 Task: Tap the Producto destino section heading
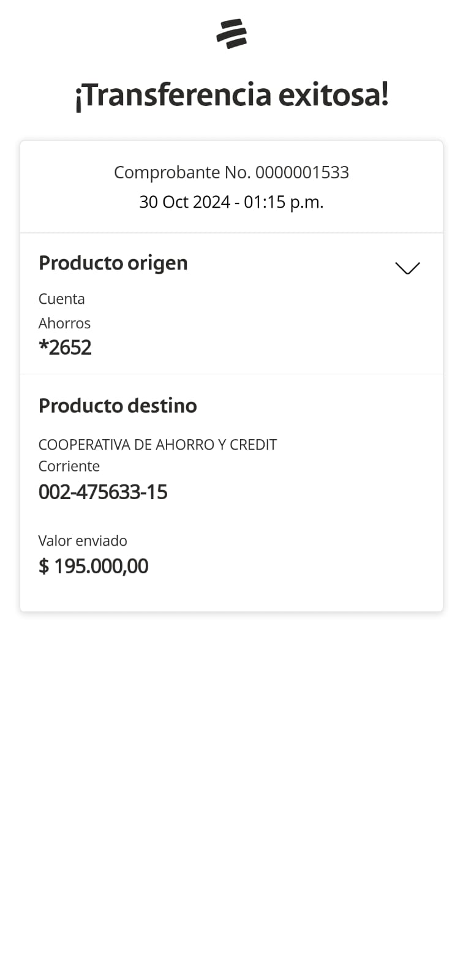tap(118, 405)
